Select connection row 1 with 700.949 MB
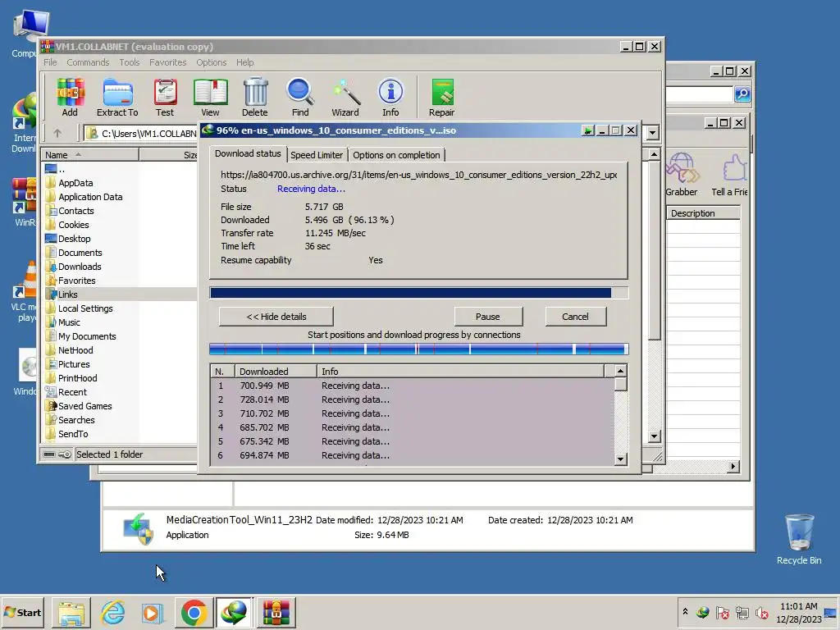This screenshot has width=840, height=630. click(413, 386)
